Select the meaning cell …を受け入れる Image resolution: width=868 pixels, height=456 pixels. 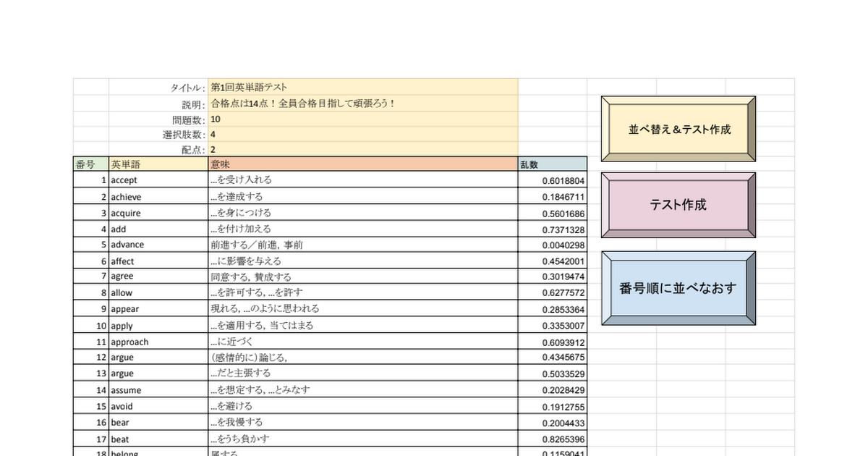coord(363,180)
